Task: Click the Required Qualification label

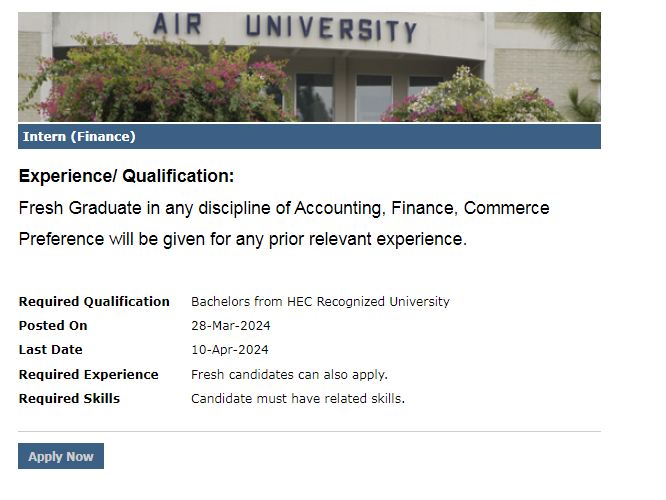Action: 94,301
